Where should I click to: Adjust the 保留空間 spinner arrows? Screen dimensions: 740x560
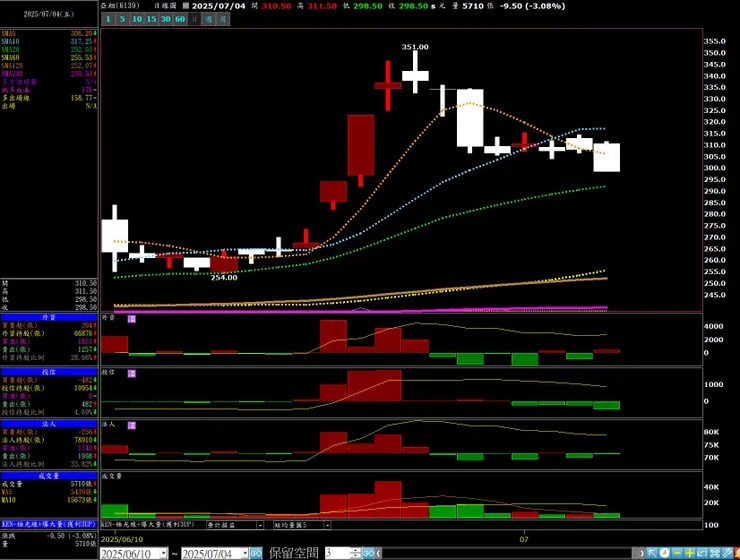356,553
